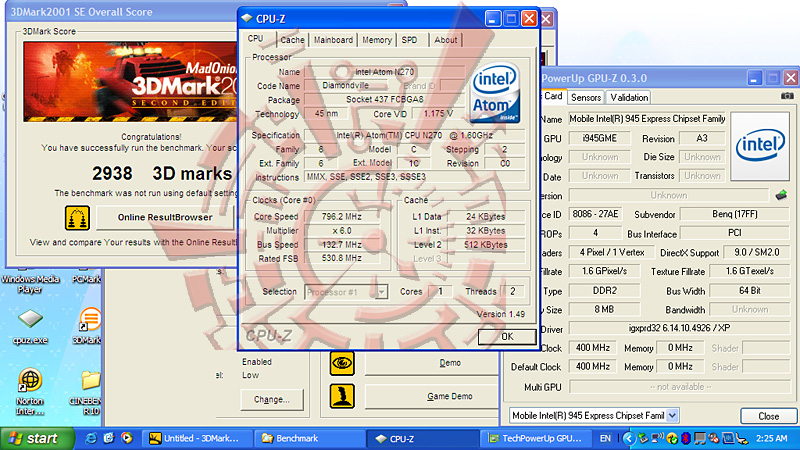Switch to the Benchmark folder taskbar button

tap(310, 438)
